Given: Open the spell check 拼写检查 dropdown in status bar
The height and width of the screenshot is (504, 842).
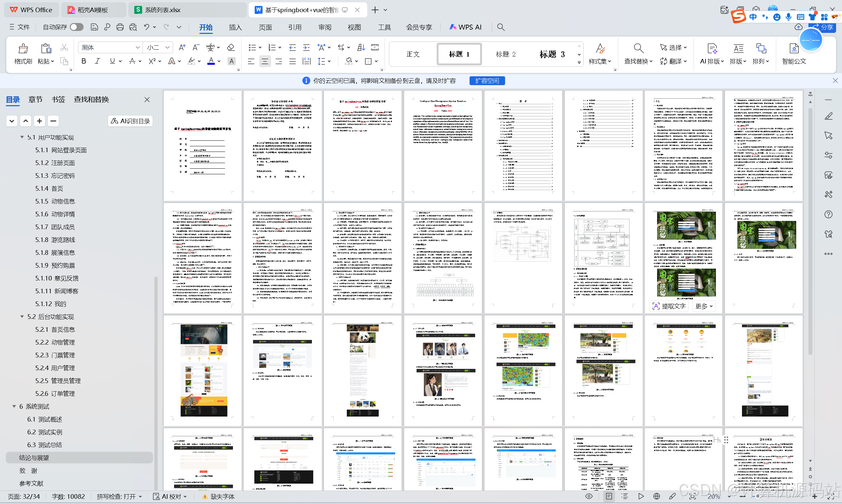Looking at the screenshot, I should pyautogui.click(x=119, y=496).
